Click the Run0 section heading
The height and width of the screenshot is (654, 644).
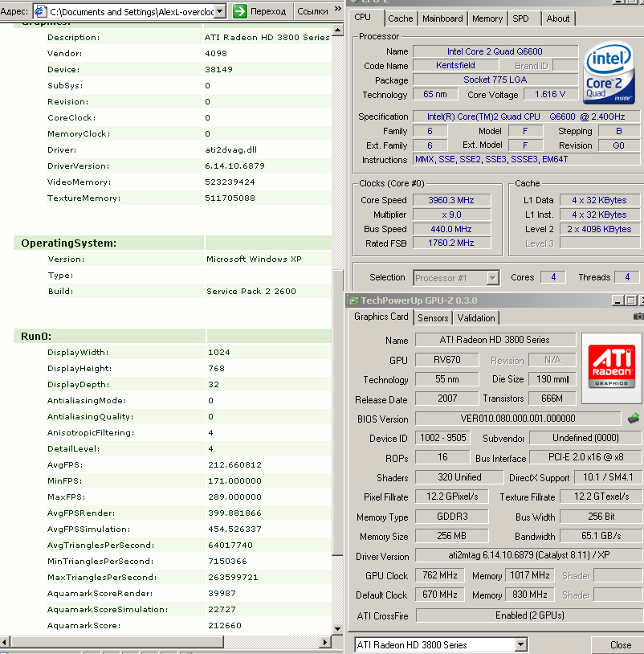point(36,336)
